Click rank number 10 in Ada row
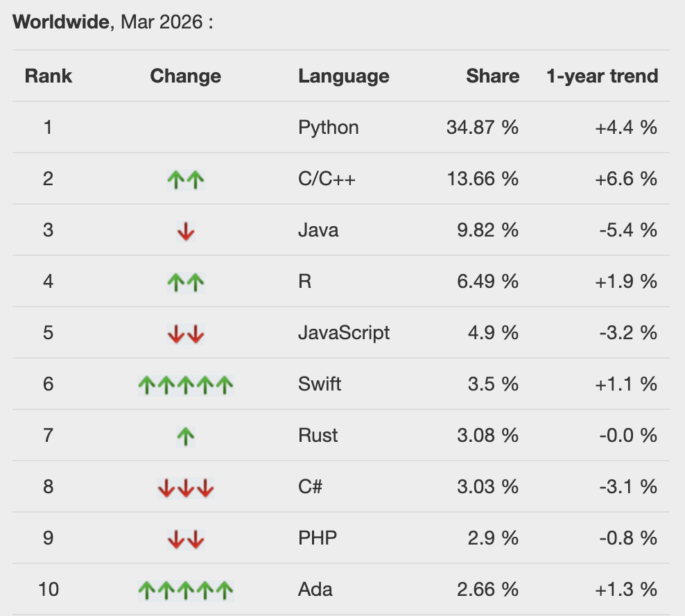 pos(48,590)
